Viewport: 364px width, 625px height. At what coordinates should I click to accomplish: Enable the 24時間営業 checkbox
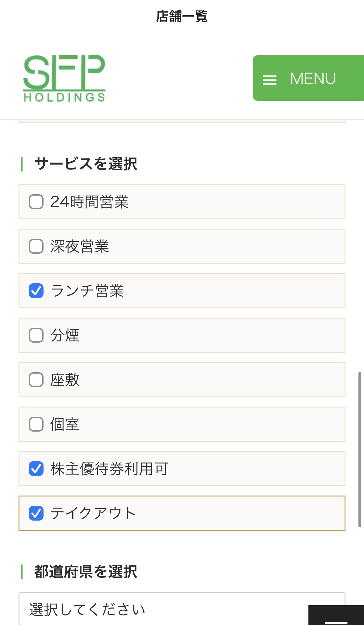tap(36, 202)
